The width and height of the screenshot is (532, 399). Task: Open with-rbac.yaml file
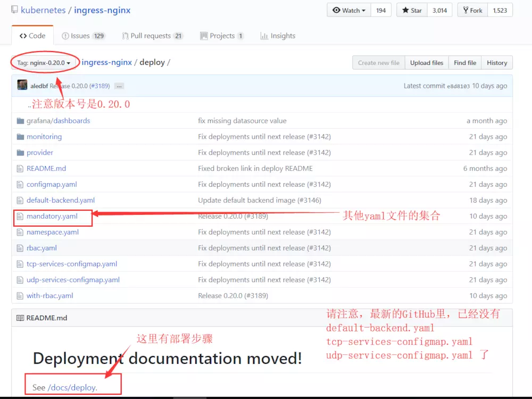(50, 296)
